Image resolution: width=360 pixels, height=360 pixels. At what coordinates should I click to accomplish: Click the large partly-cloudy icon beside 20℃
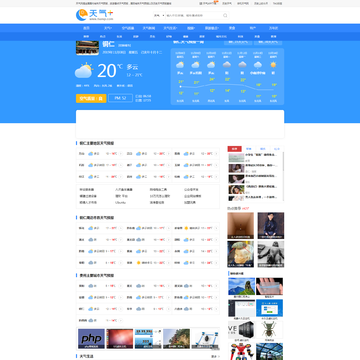pyautogui.click(x=84, y=70)
